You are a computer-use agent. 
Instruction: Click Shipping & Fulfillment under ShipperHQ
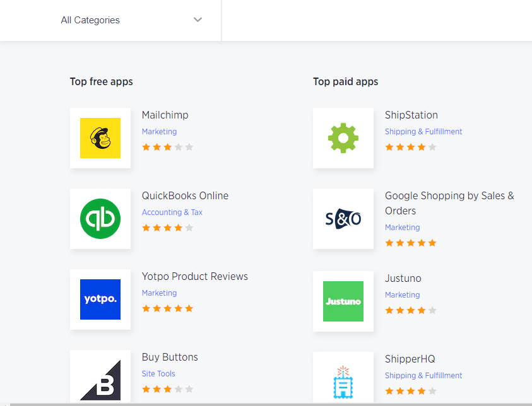423,376
